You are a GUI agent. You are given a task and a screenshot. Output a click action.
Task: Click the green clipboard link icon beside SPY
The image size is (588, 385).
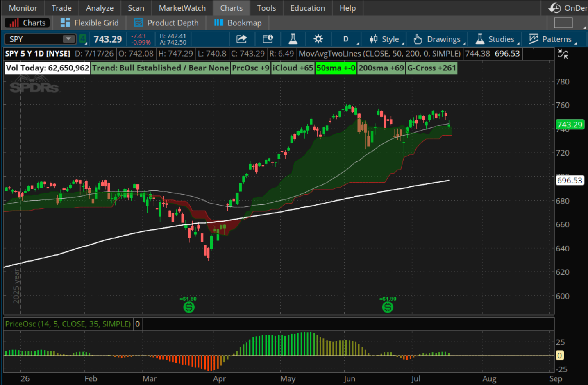click(x=83, y=39)
